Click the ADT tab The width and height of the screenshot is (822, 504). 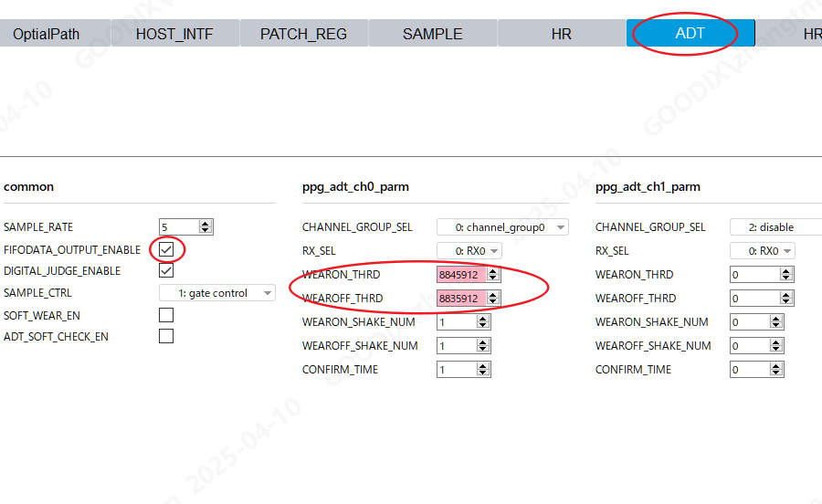[690, 34]
